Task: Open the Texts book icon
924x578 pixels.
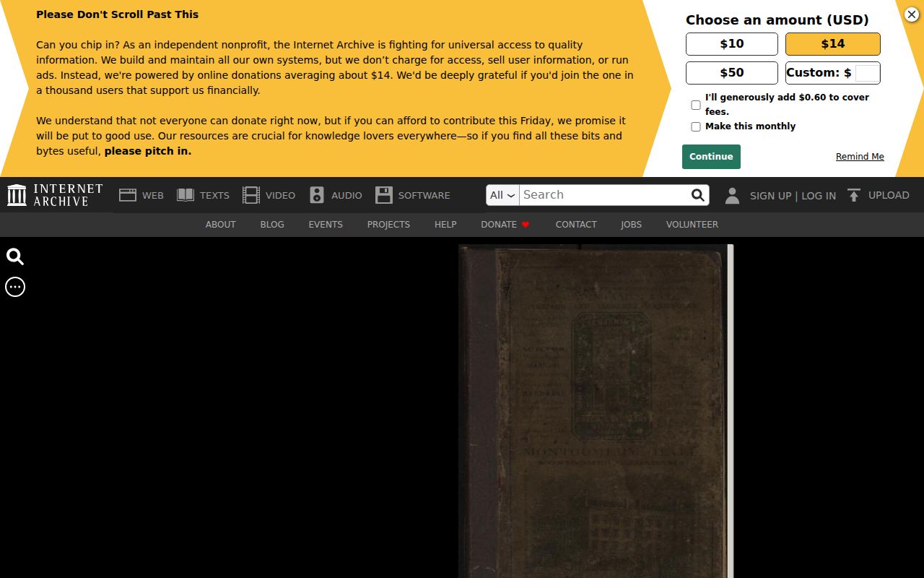Action: [186, 195]
